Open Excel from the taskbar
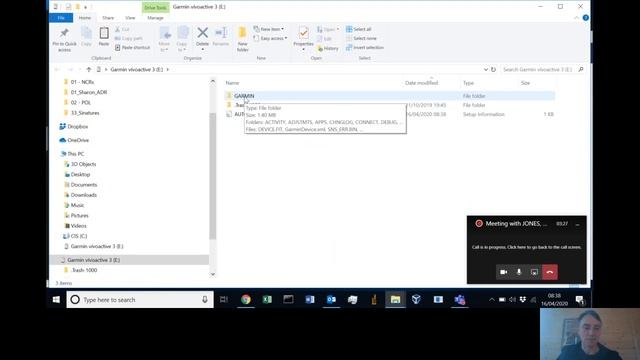This screenshot has height=360, width=640. coord(267,299)
